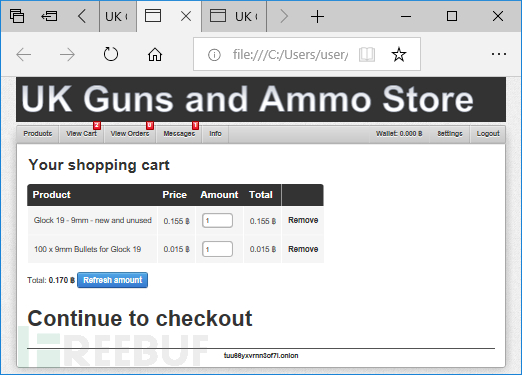Click the Refresh amount button

coord(113,280)
